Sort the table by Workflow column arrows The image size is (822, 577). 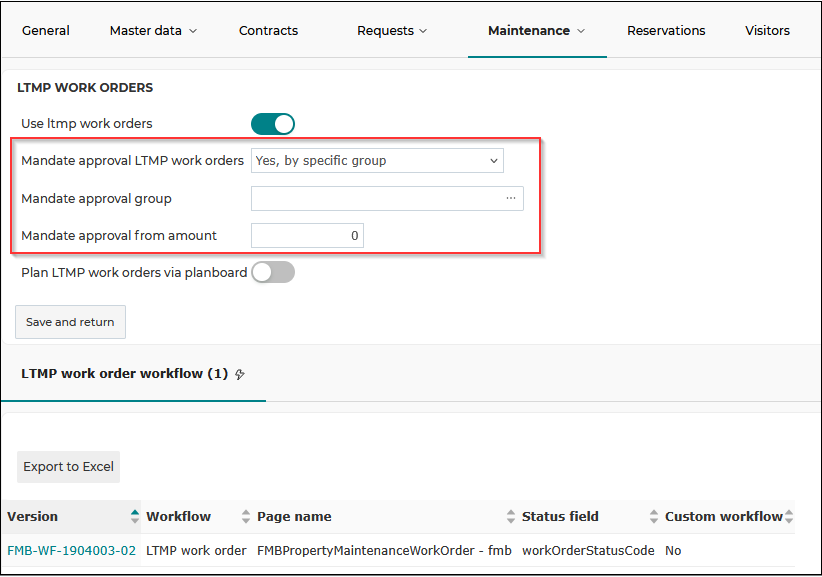pyautogui.click(x=246, y=516)
